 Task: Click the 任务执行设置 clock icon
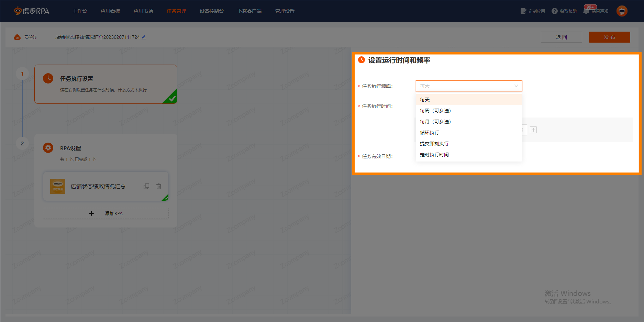click(x=48, y=78)
